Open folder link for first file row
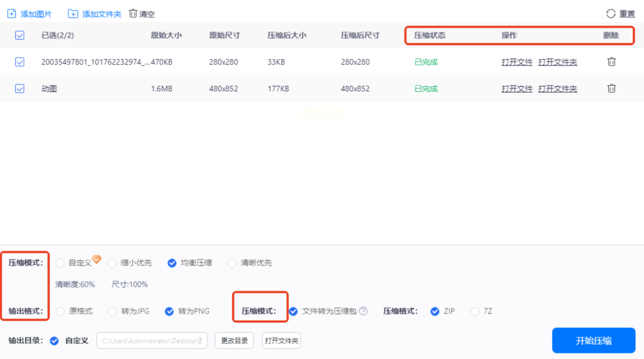644x359 pixels. click(557, 62)
